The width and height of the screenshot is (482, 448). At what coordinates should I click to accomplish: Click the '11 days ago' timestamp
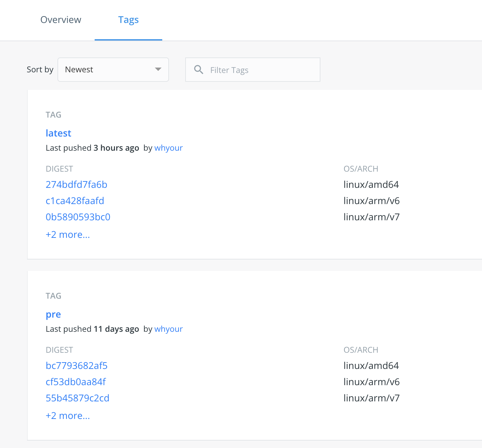point(116,329)
